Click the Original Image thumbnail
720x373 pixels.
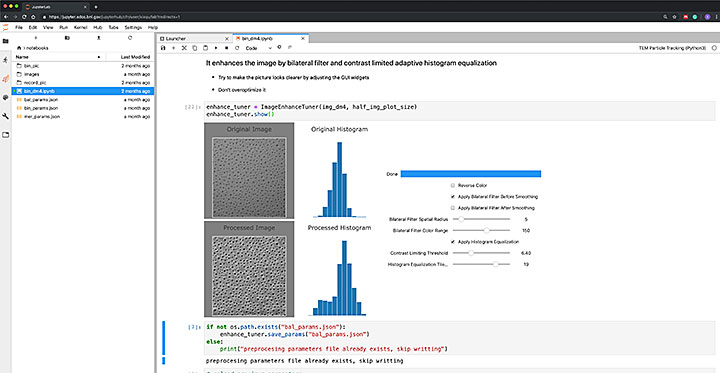pos(249,177)
